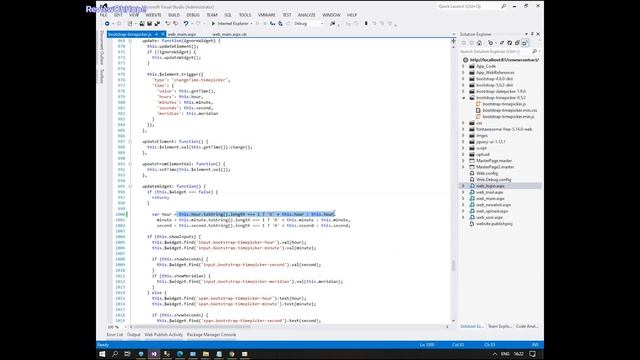640x360 pixels.
Task: Select the MasterPage.master file
Action: 494,160
